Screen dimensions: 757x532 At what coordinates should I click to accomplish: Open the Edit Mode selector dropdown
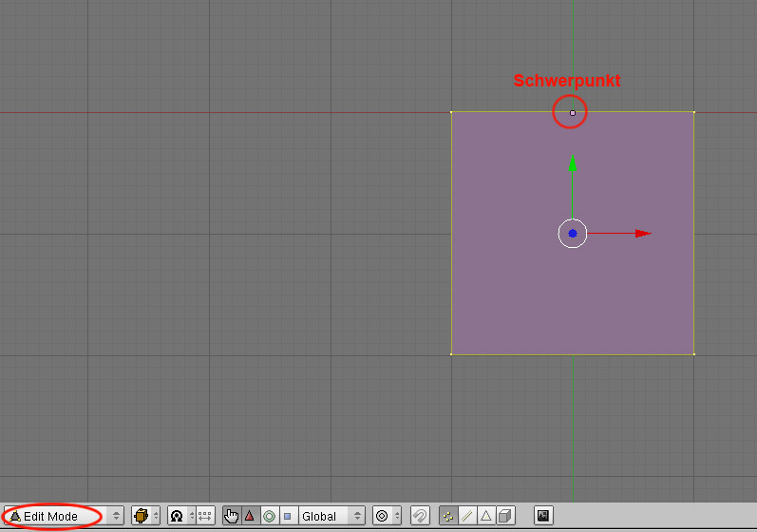pyautogui.click(x=65, y=516)
